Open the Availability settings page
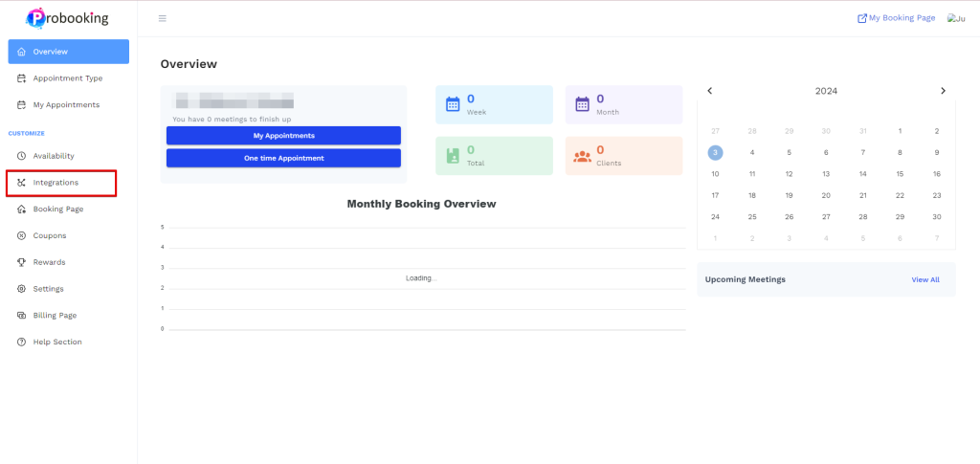 pos(53,156)
